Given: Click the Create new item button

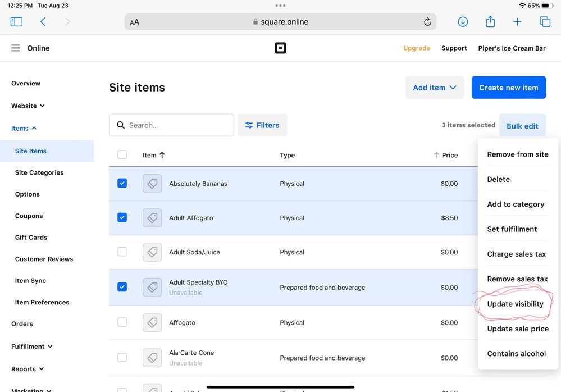Looking at the screenshot, I should (508, 88).
